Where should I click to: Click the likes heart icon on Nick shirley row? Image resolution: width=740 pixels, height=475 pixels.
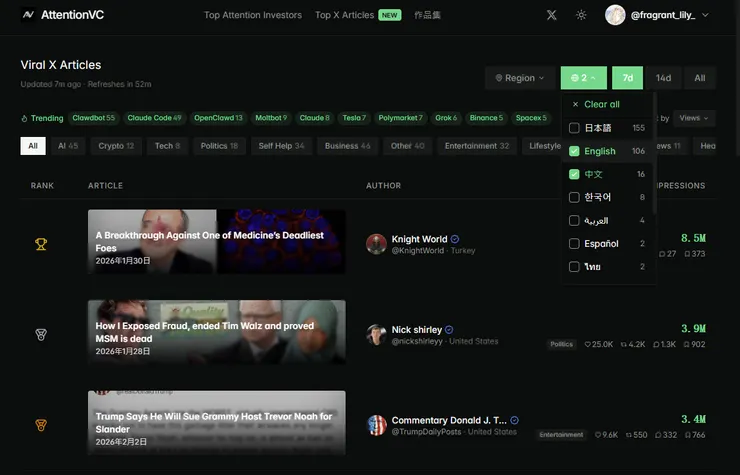pyautogui.click(x=588, y=345)
